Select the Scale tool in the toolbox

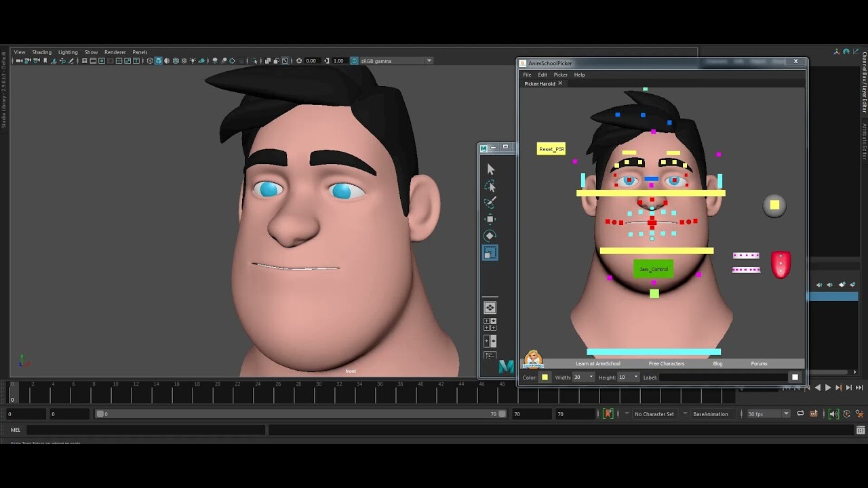click(x=490, y=252)
